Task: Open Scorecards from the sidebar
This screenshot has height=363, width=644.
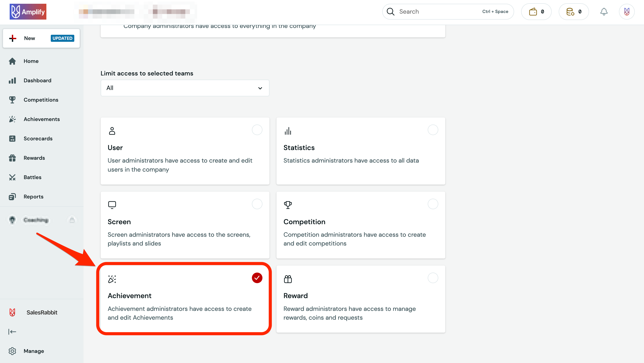Action: click(38, 138)
